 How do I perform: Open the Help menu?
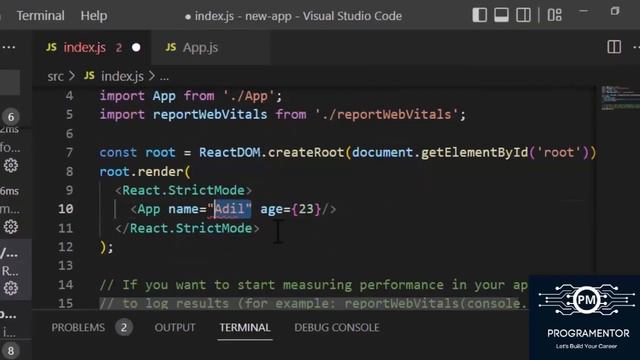click(94, 16)
